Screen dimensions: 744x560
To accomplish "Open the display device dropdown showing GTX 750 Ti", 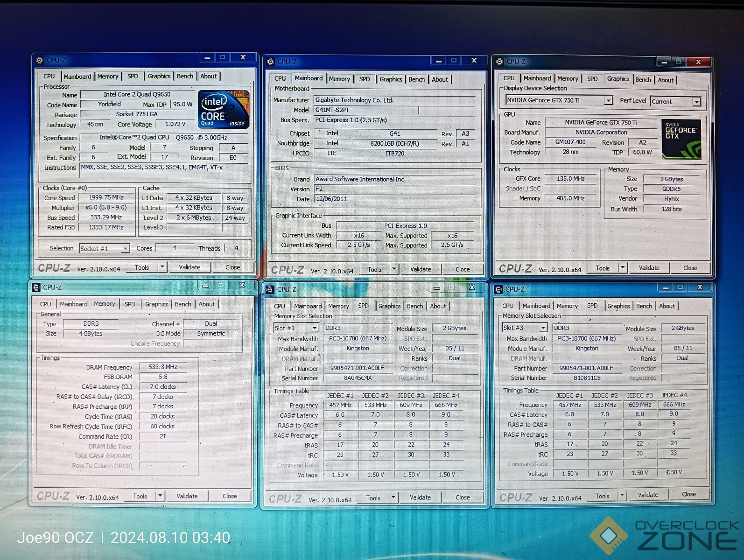I will point(608,100).
